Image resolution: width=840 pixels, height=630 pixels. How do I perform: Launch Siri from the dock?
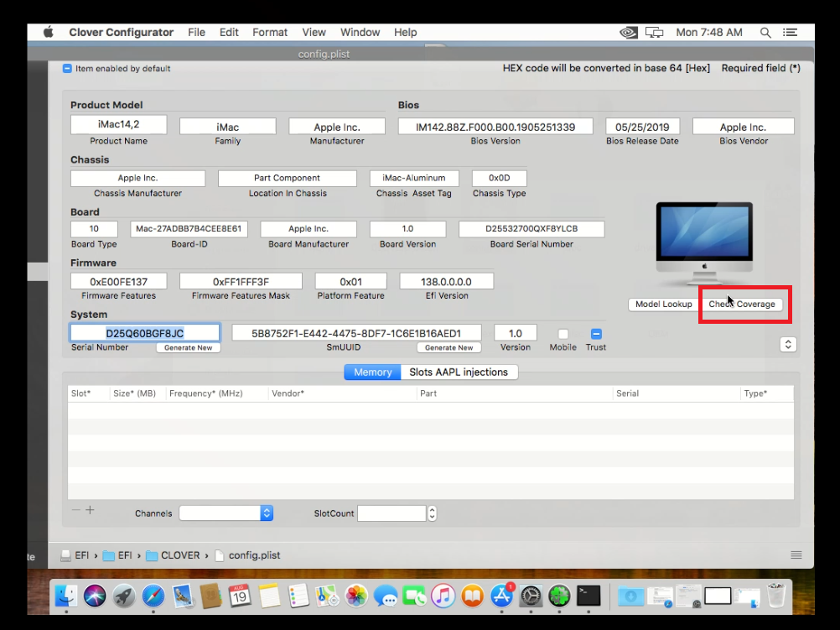tap(95, 596)
